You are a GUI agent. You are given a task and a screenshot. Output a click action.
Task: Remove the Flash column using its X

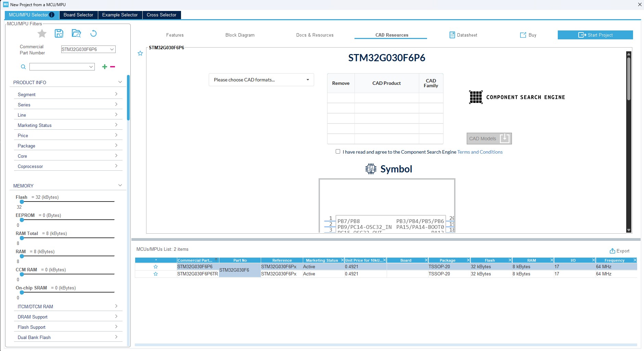510,260
